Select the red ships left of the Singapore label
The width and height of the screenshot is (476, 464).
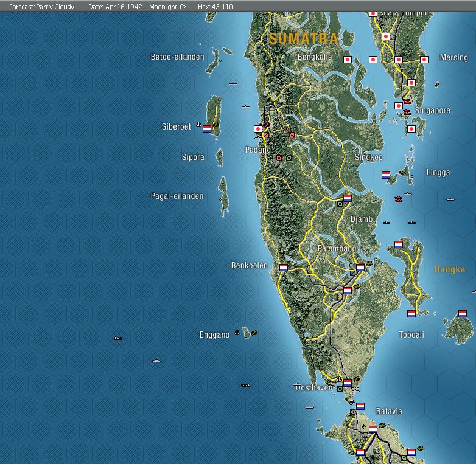coord(407,113)
